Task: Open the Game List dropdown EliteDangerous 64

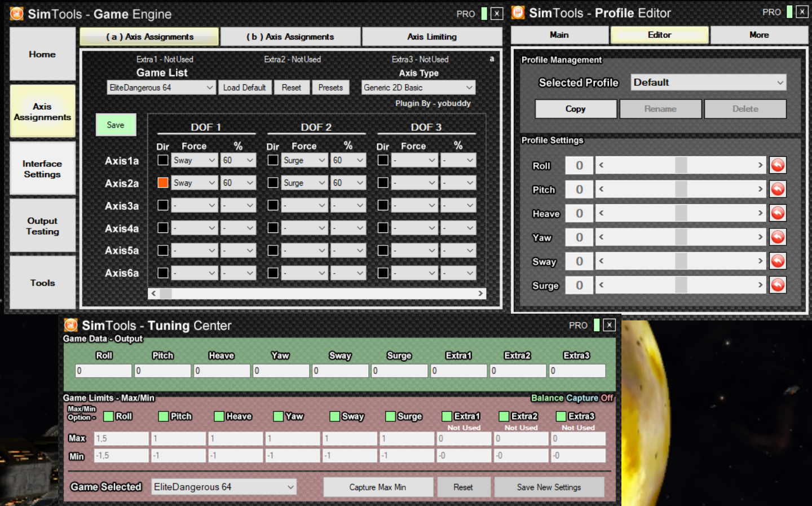Action: coord(161,87)
